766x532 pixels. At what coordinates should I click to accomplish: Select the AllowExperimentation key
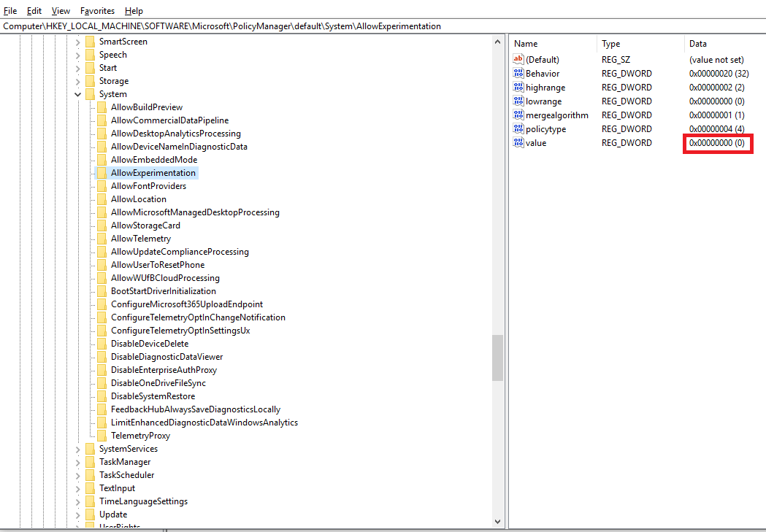pos(153,173)
